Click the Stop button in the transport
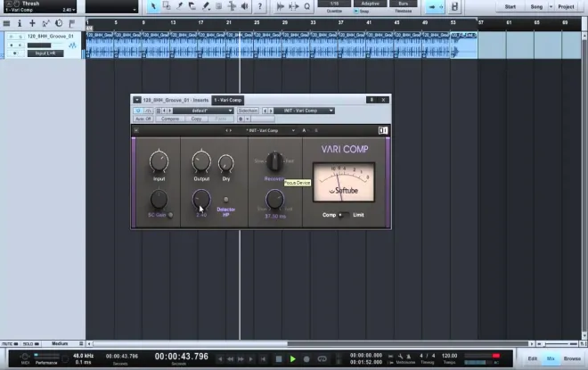This screenshot has width=588, height=370. point(279,359)
